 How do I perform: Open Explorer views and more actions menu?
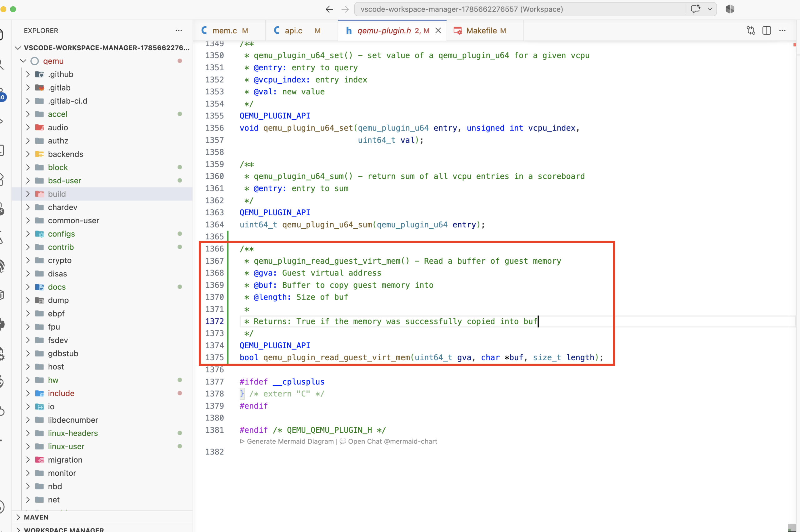[178, 31]
